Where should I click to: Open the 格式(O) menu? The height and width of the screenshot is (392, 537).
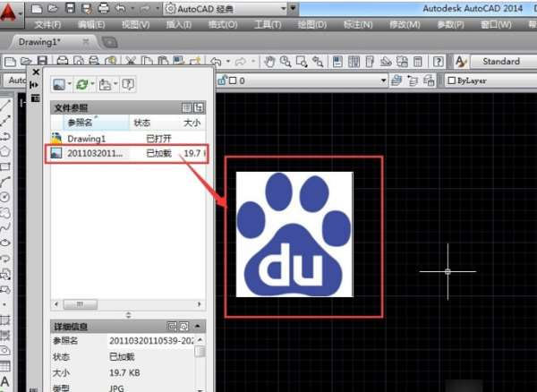click(223, 25)
